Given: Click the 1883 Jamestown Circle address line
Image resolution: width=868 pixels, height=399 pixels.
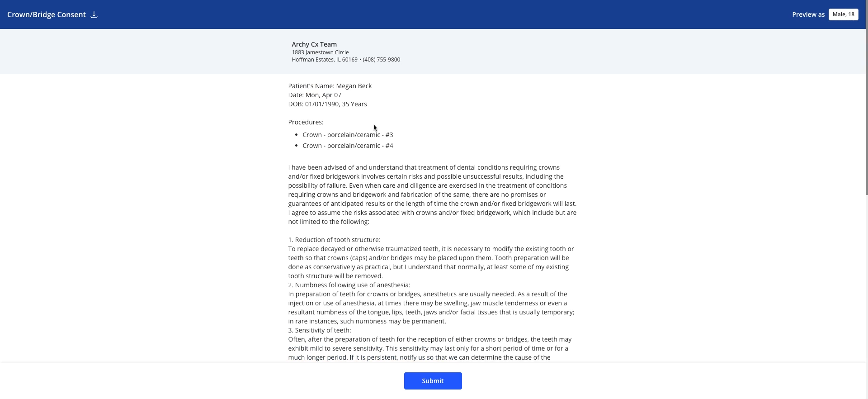Looking at the screenshot, I should click(x=320, y=52).
